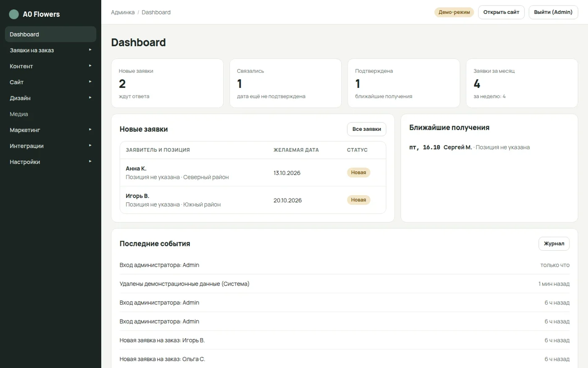
Task: Expand the Интеграции submenu arrow
Action: [x=90, y=146]
